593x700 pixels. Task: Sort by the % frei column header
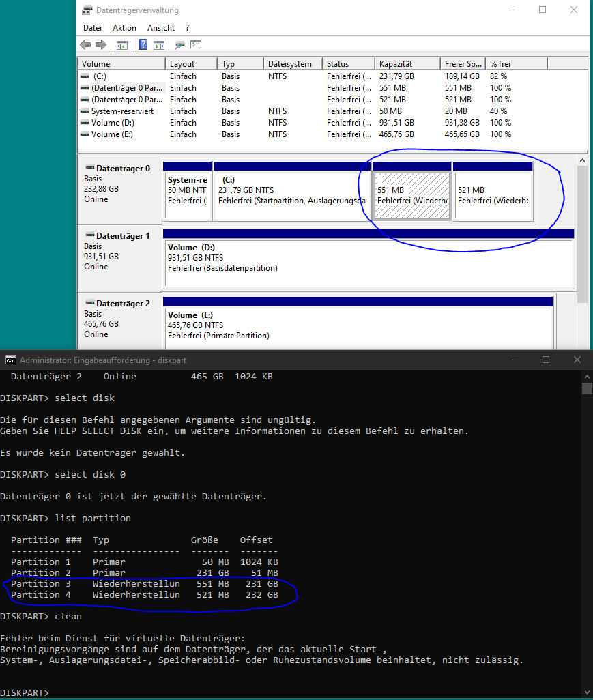pos(517,64)
